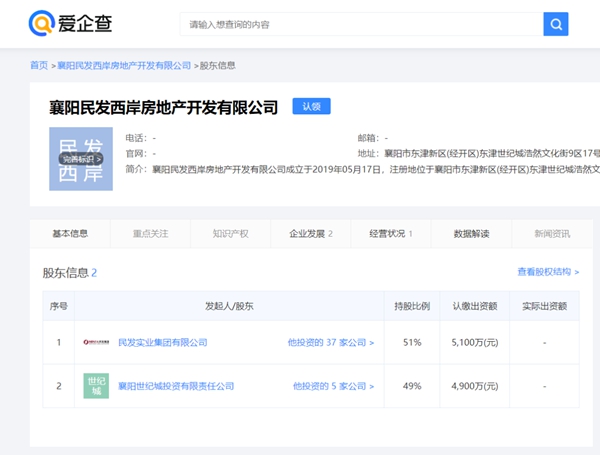600x455 pixels.
Task: Open 民发实业集团有限公司 shareholder link
Action: point(163,342)
